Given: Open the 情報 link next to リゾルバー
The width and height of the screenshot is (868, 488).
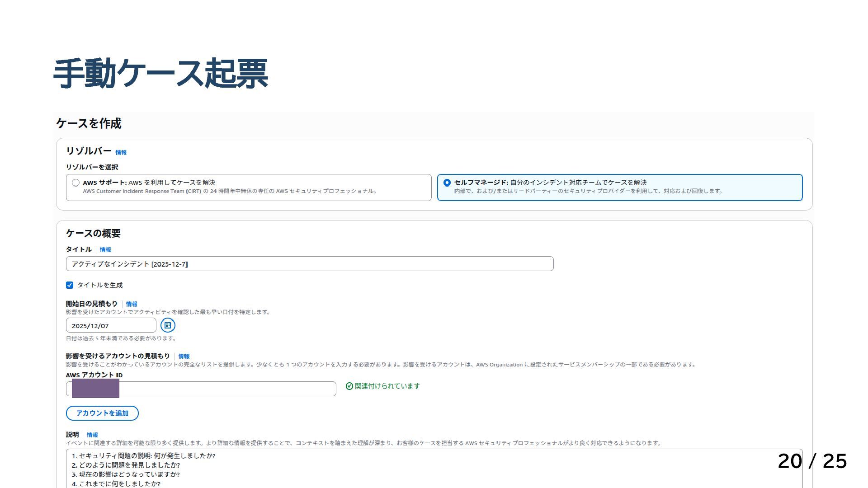Looking at the screenshot, I should coord(121,153).
